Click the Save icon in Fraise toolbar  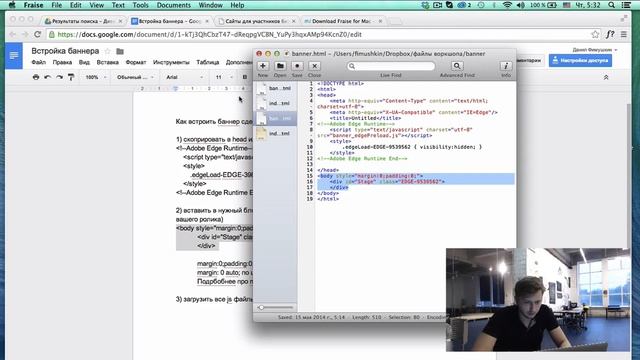[297, 66]
